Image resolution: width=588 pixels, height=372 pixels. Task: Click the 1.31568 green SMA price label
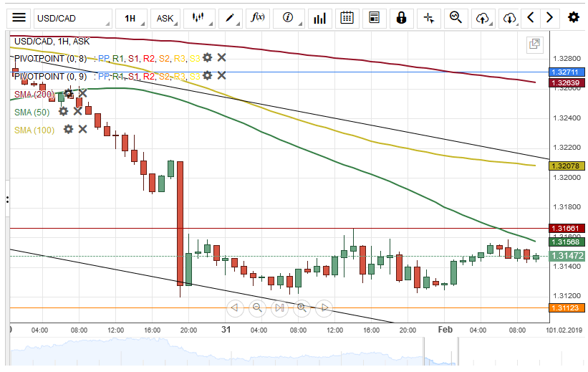(567, 242)
